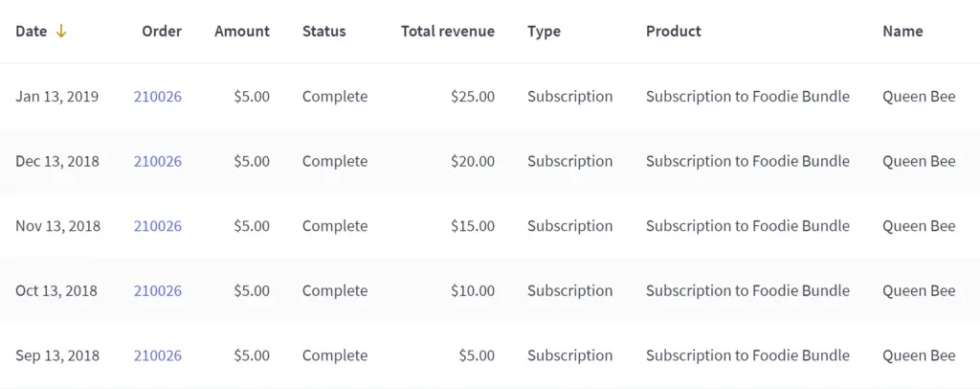The height and width of the screenshot is (389, 980).
Task: Click Queen Bee name in first row
Action: [919, 97]
